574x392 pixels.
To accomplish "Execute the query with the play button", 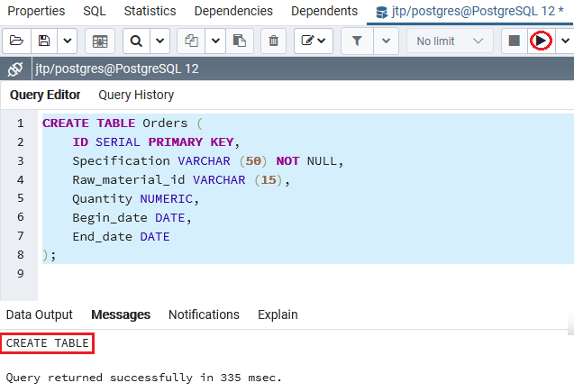I will 541,41.
